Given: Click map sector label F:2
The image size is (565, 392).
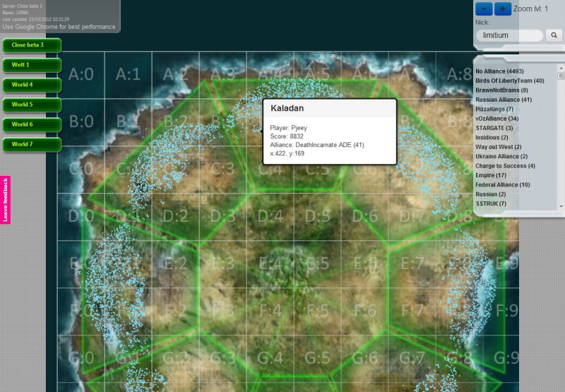Looking at the screenshot, I should point(176,311).
